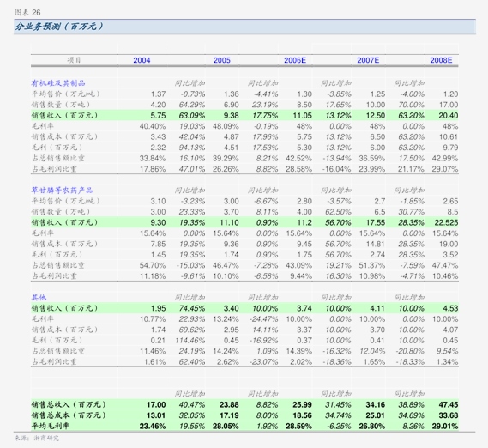Select other profit share 1.34%

coord(447,362)
